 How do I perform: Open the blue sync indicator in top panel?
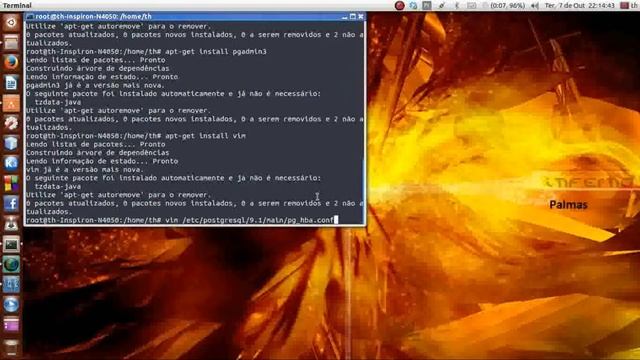[413, 5]
